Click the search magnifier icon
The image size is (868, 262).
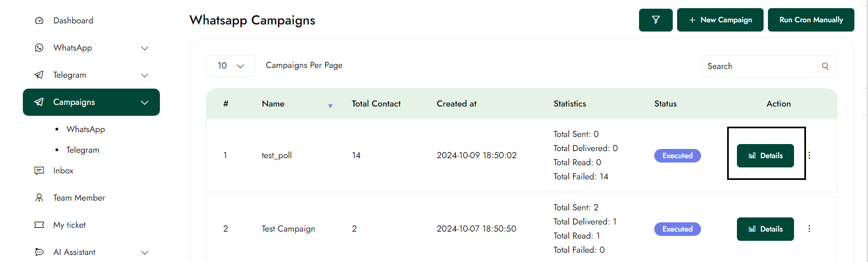pos(825,66)
